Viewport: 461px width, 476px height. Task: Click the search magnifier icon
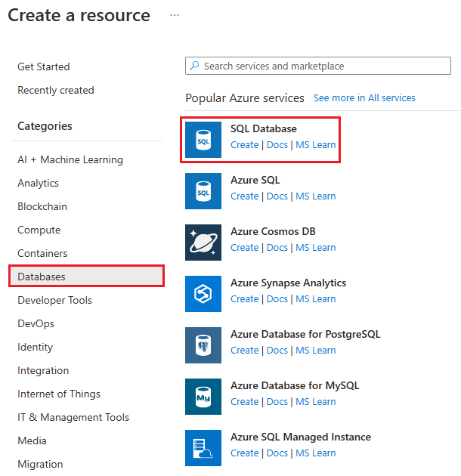194,66
